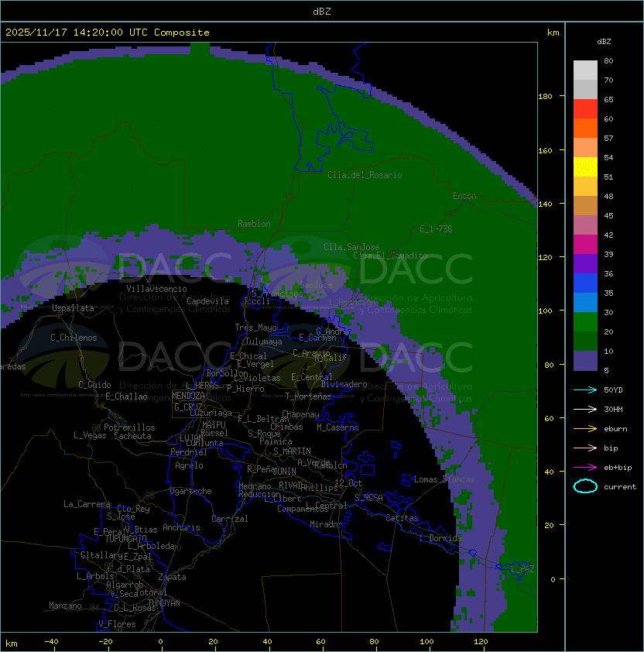Screen dimensions: 644x652
Task: Click the 'G_CRUZ' map label
Action: [188, 407]
